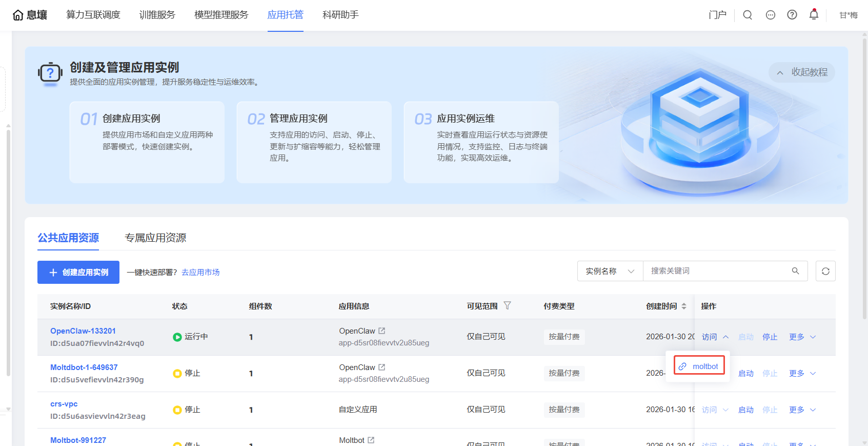Viewport: 868px width, 446px height.
Task: Open the 实例名称 search type dropdown
Action: coord(610,271)
